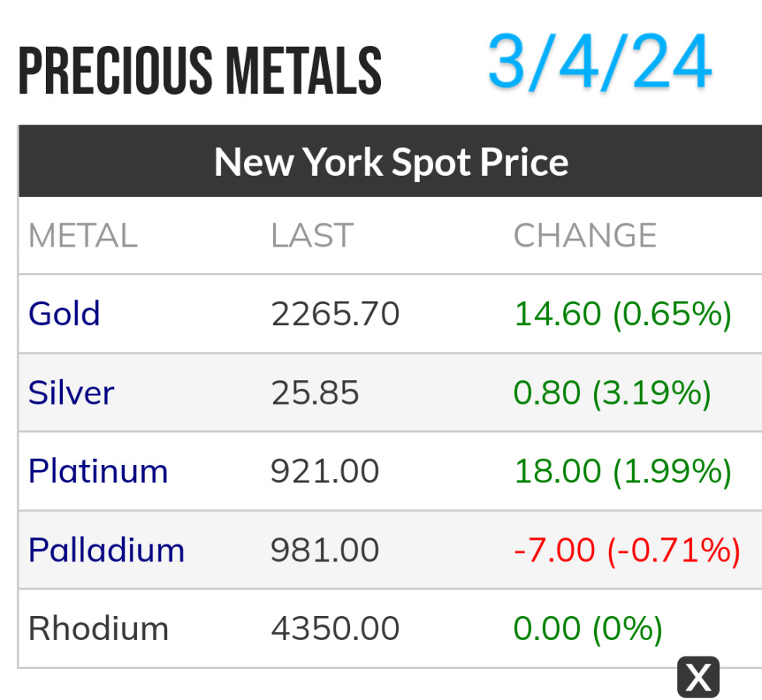The height and width of the screenshot is (700, 762).
Task: Open the Gold metal link
Action: click(x=65, y=314)
